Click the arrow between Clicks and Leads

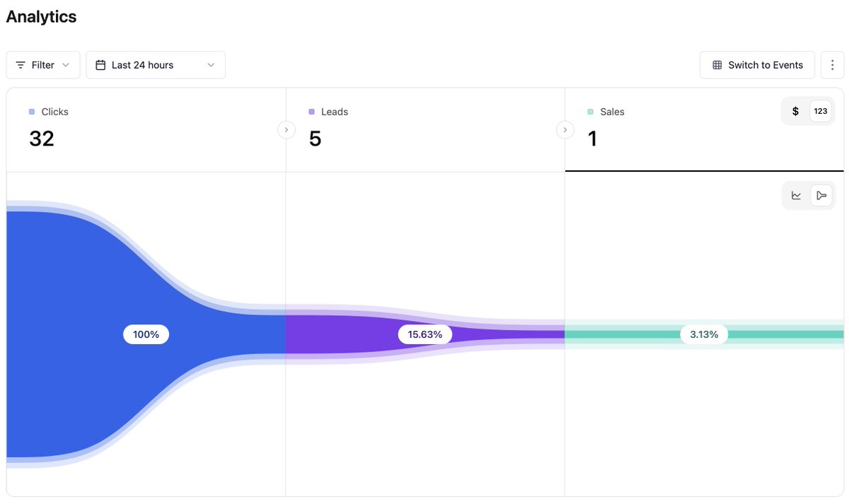tap(286, 130)
